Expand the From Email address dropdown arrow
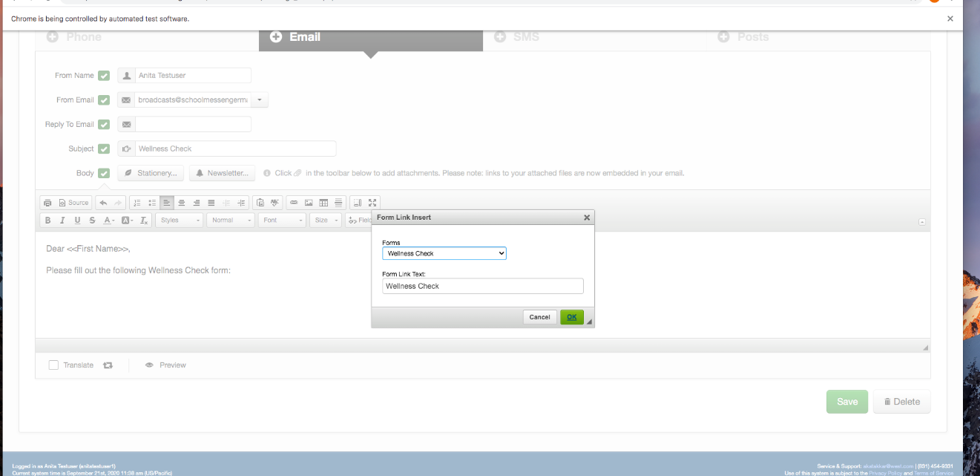980x476 pixels. (260, 100)
